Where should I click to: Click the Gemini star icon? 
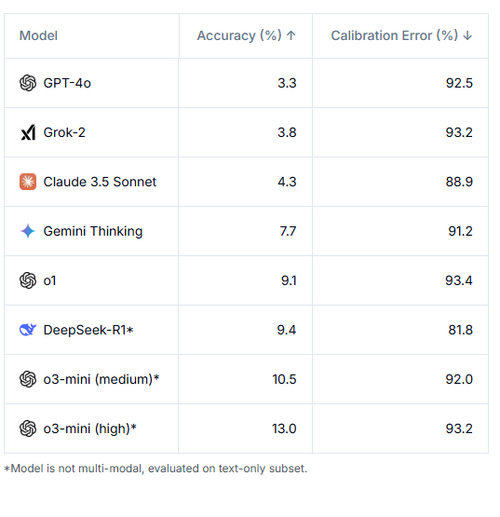point(28,231)
